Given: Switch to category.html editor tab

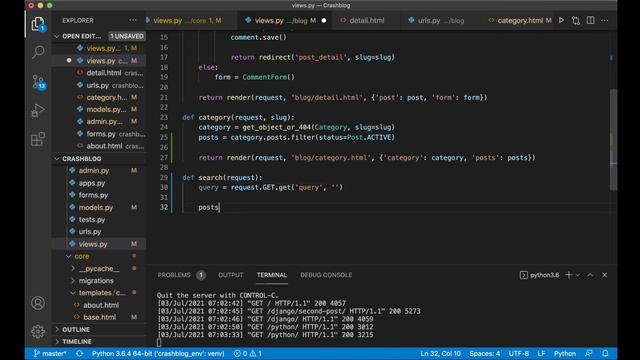Looking at the screenshot, I should click(520, 20).
